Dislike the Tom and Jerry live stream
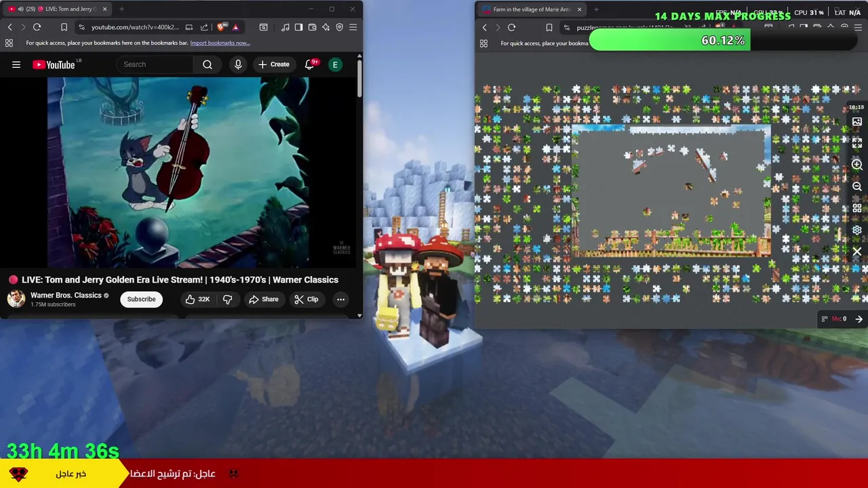Viewport: 868px width, 488px height. point(228,299)
